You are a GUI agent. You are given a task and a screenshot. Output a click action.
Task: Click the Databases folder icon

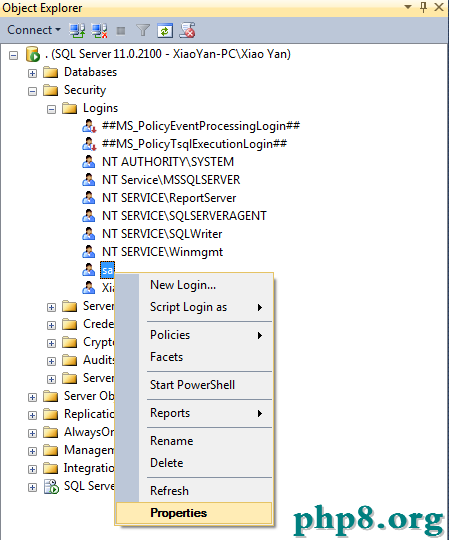pos(51,72)
